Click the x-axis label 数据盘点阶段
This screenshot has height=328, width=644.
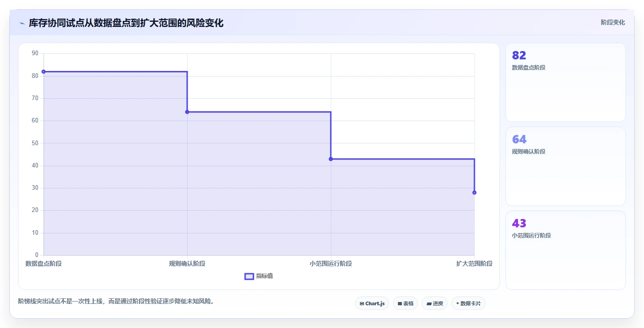point(44,264)
